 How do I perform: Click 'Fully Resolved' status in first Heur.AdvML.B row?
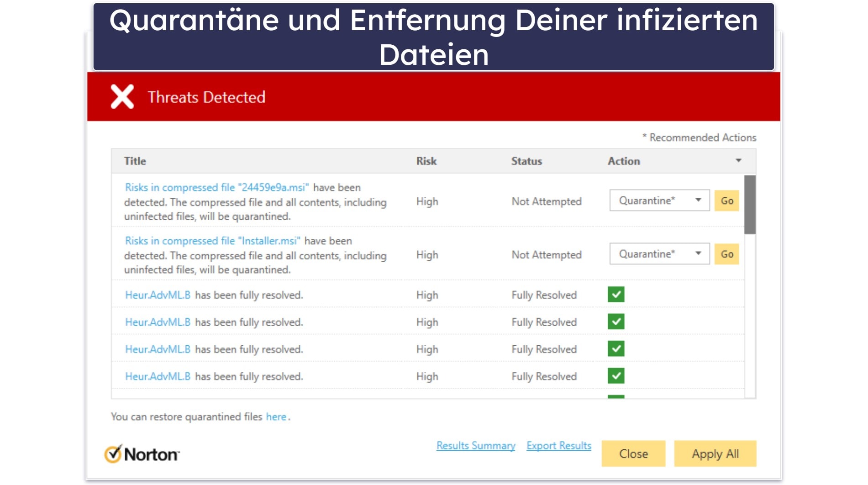point(544,295)
